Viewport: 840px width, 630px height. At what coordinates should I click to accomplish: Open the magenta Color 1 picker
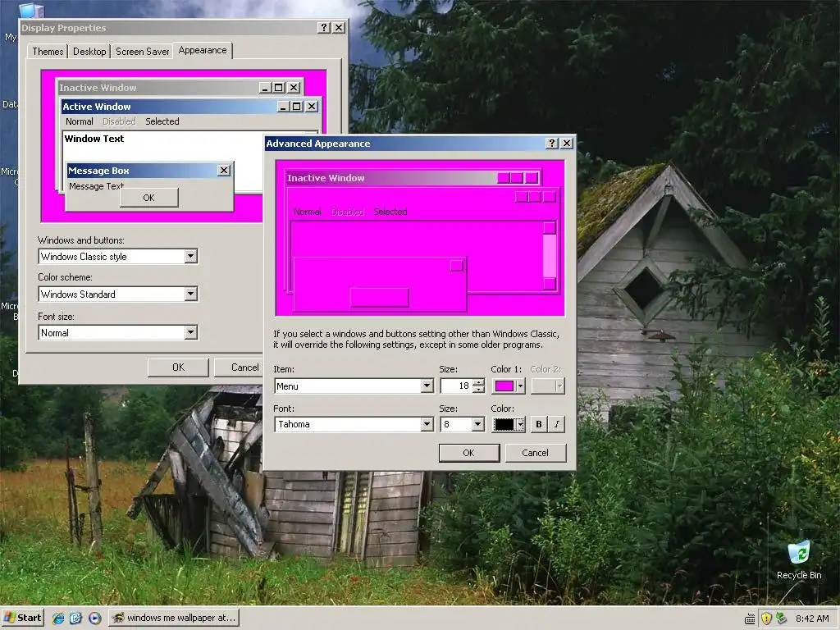[509, 386]
